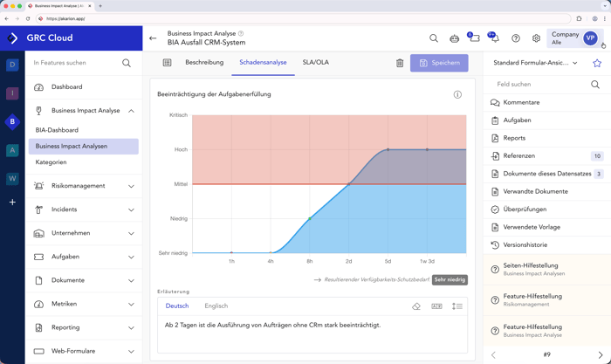Open the chatbot assistant icon
This screenshot has width=611, height=364.
[454, 38]
